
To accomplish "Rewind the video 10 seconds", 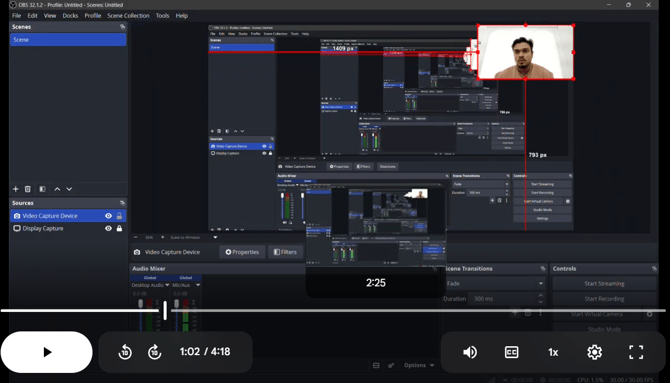I will pos(125,352).
